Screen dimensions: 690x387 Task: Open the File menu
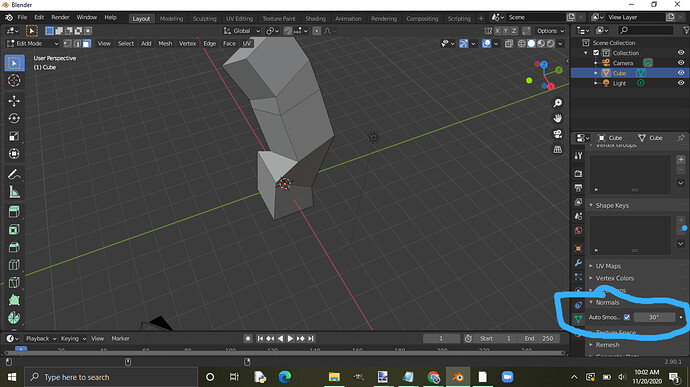click(22, 17)
